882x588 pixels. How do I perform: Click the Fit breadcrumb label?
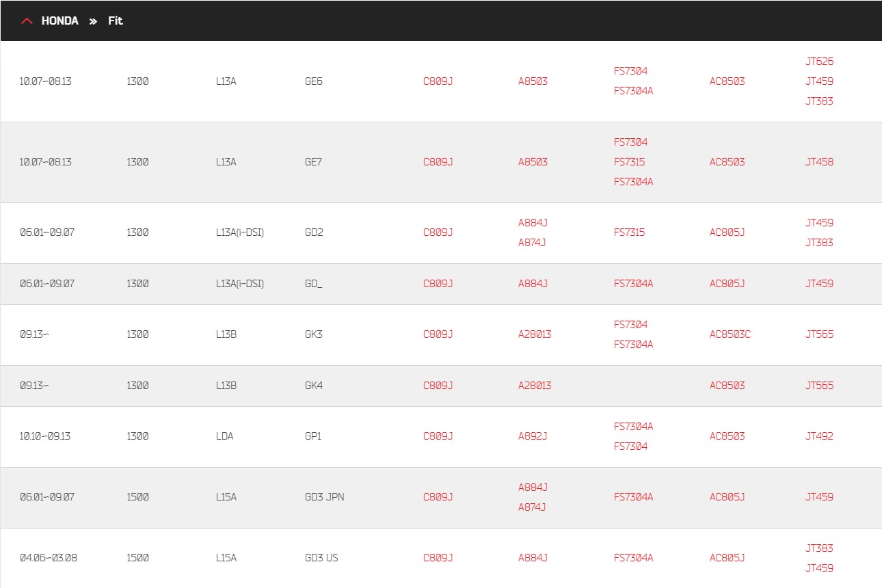pos(116,21)
